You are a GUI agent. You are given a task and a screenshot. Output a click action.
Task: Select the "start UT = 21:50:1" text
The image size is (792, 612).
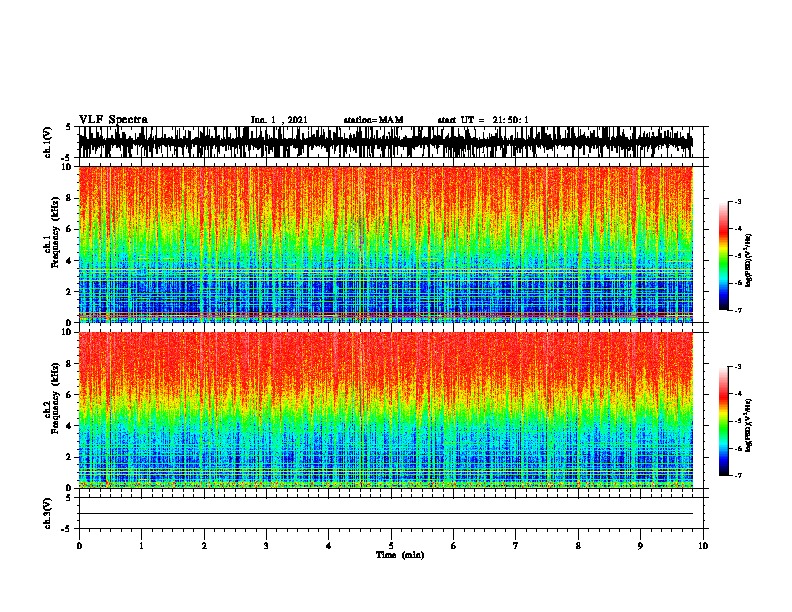point(483,120)
